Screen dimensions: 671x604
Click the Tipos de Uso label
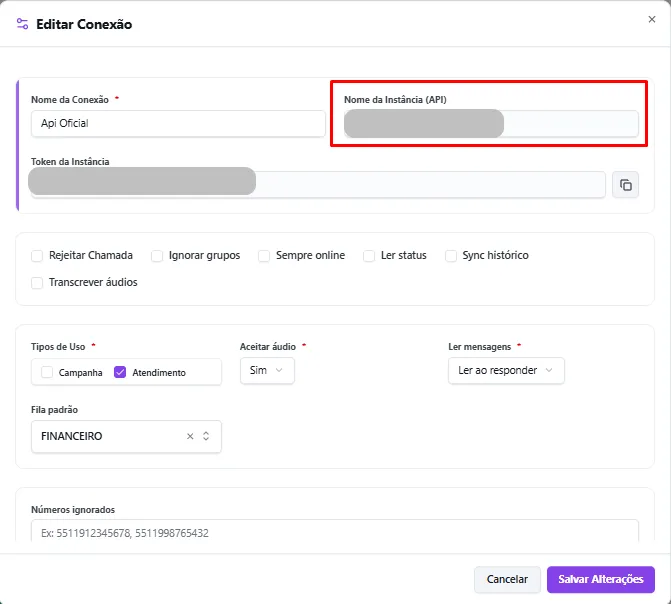58,347
